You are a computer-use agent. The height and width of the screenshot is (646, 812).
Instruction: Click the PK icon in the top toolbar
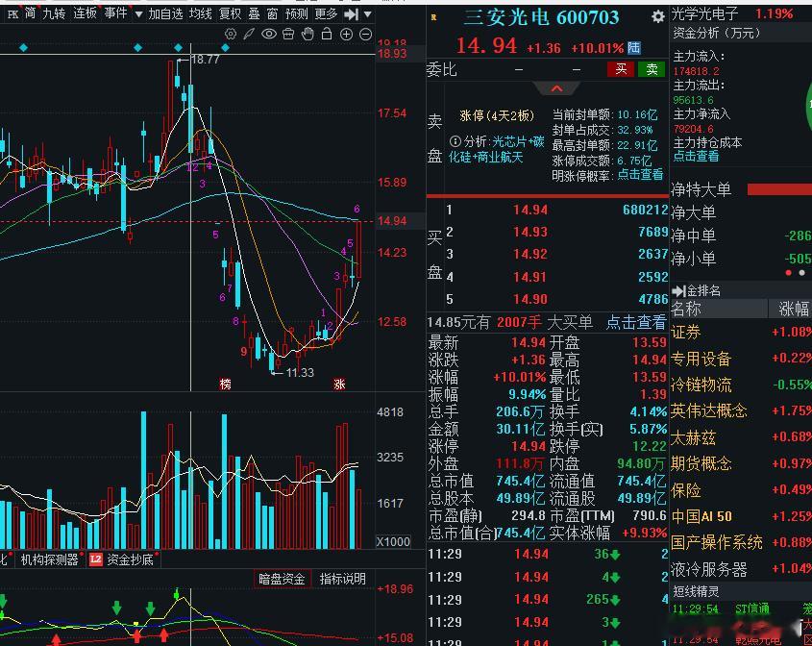pyautogui.click(x=14, y=13)
